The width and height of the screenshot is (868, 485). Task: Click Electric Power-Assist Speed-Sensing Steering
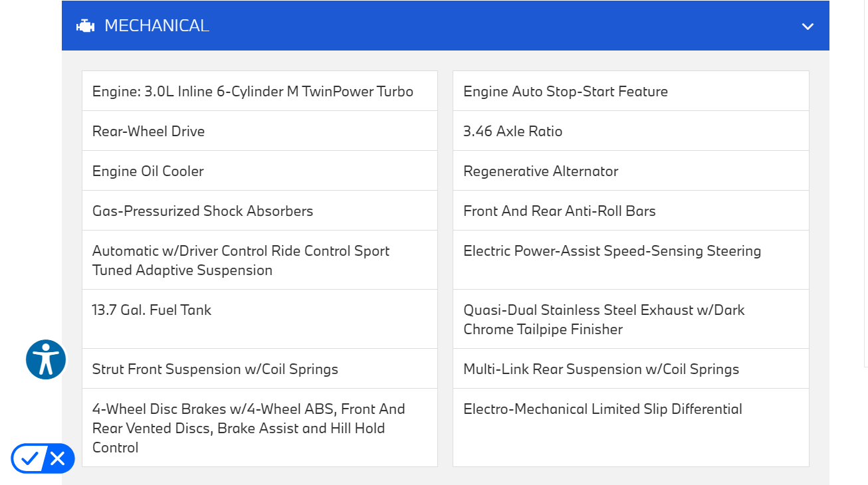tap(612, 251)
